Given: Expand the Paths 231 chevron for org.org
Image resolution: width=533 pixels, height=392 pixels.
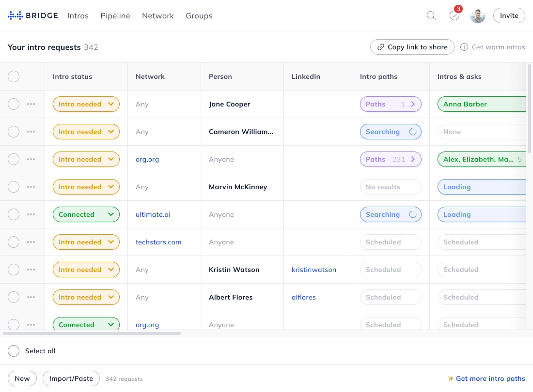Looking at the screenshot, I should pyautogui.click(x=413, y=159).
